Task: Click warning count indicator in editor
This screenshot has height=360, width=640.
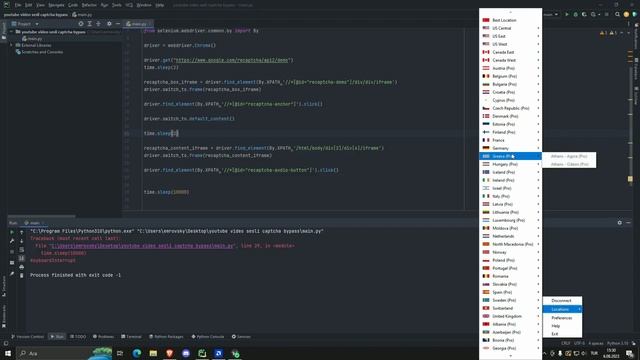Action: pyautogui.click(x=609, y=33)
